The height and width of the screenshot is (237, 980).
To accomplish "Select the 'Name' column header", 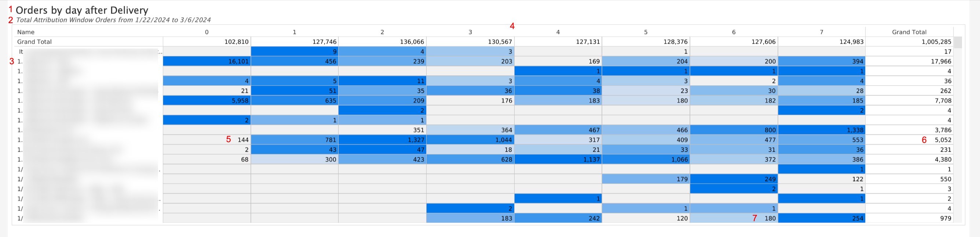I will point(26,32).
